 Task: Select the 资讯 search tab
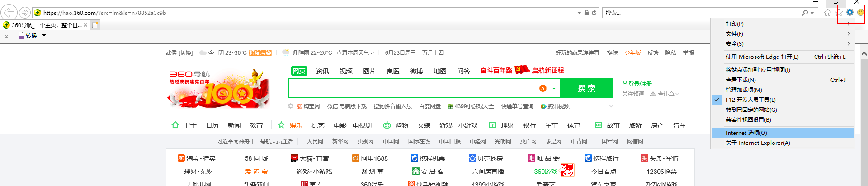click(322, 71)
